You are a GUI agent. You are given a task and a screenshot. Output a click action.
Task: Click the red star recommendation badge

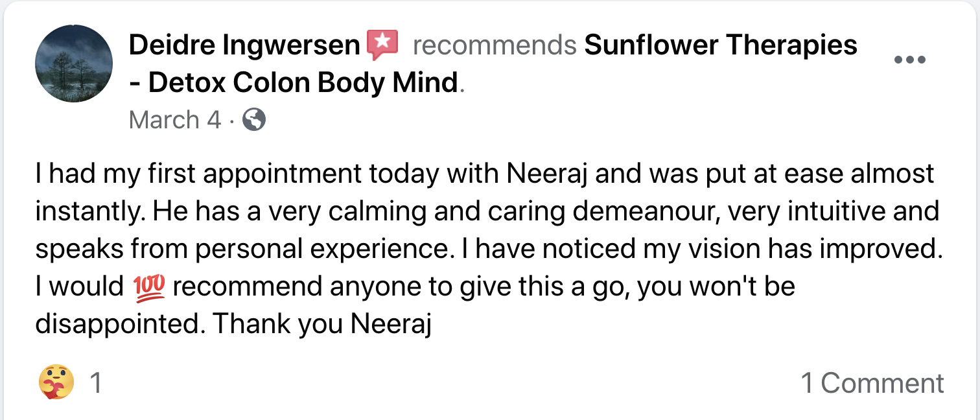click(382, 44)
